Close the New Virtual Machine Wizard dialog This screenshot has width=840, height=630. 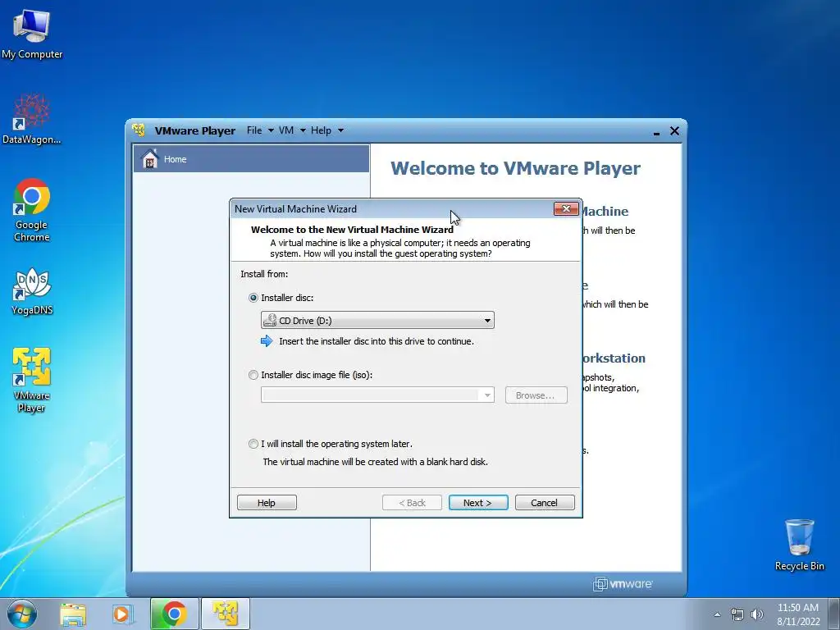[566, 209]
